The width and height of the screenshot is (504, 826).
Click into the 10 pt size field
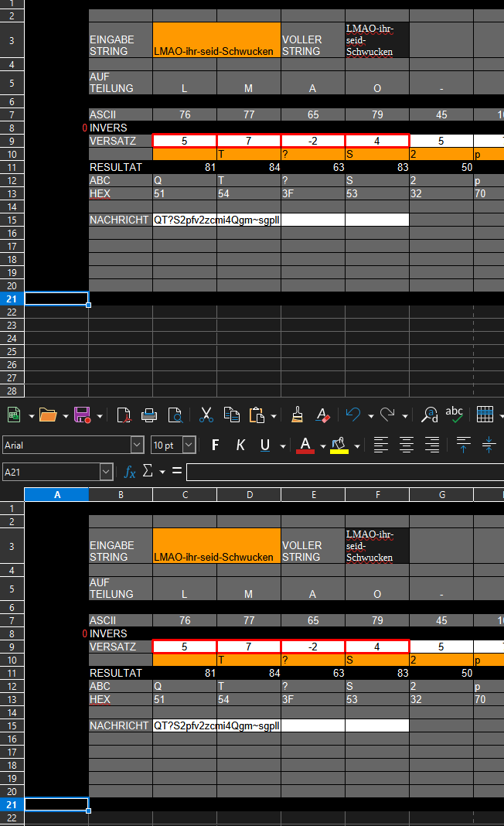(166, 445)
